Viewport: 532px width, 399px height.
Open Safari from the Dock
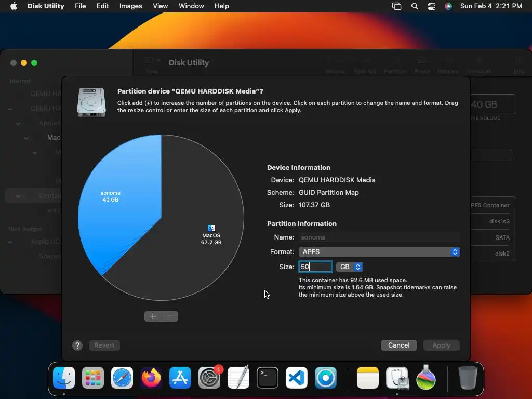point(122,378)
